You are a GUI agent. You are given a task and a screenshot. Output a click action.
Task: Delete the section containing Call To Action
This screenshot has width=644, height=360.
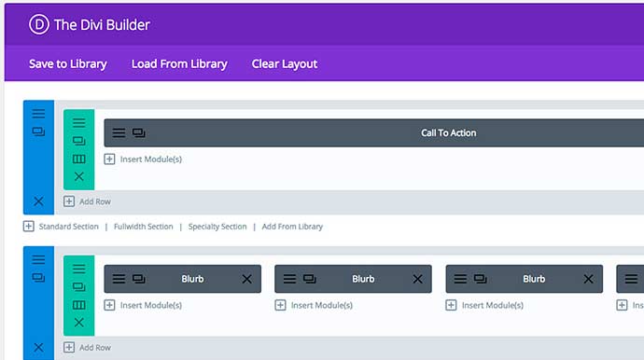(x=38, y=201)
